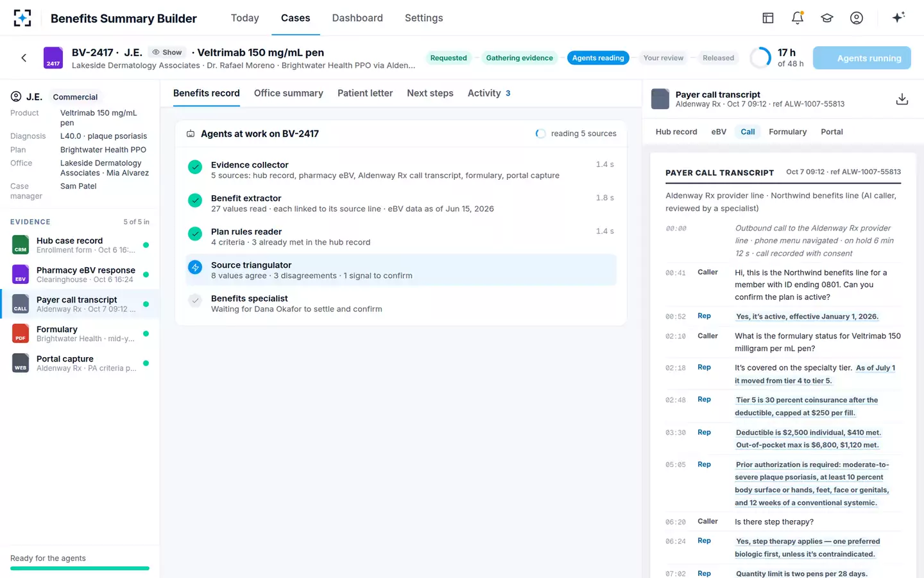924x578 pixels.
Task: Click the green check for Evidence collector
Action: click(195, 167)
